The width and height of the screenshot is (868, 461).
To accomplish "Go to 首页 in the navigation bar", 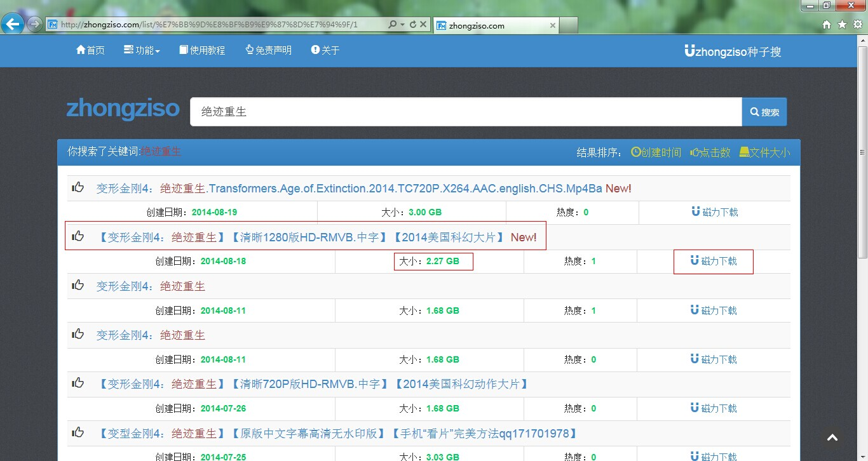I will 90,50.
